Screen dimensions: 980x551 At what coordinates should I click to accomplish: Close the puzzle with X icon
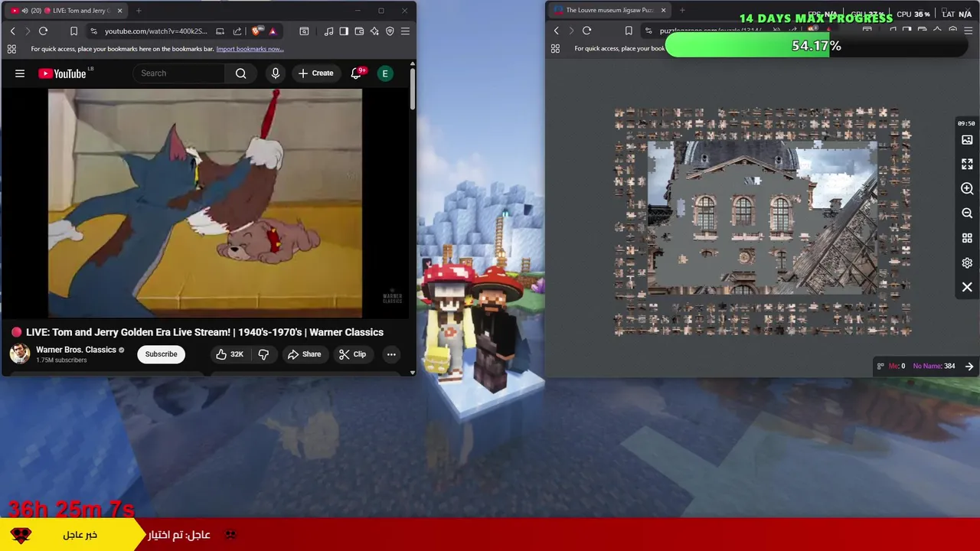click(967, 287)
